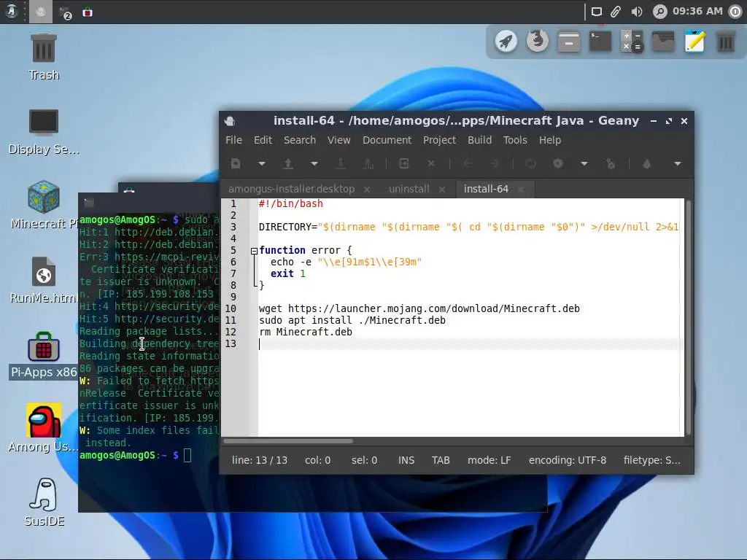Launch the rocket app launcher in dock
This screenshot has height=560, width=747.
click(506, 42)
